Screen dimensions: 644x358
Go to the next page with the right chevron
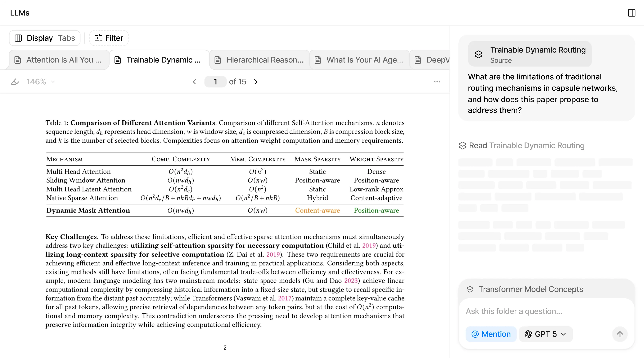point(256,82)
